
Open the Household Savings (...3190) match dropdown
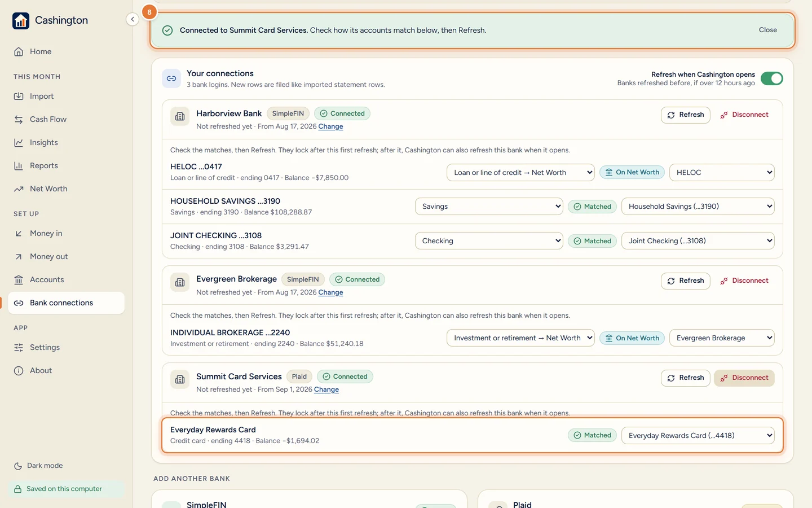coord(698,207)
